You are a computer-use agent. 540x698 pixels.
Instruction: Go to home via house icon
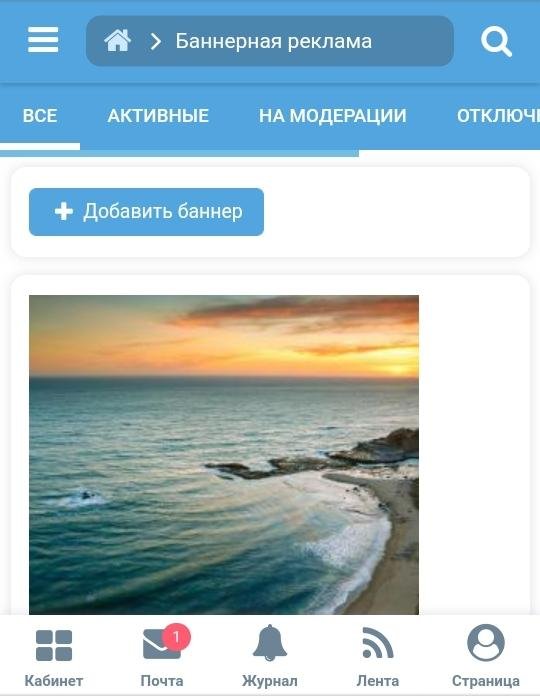[118, 41]
